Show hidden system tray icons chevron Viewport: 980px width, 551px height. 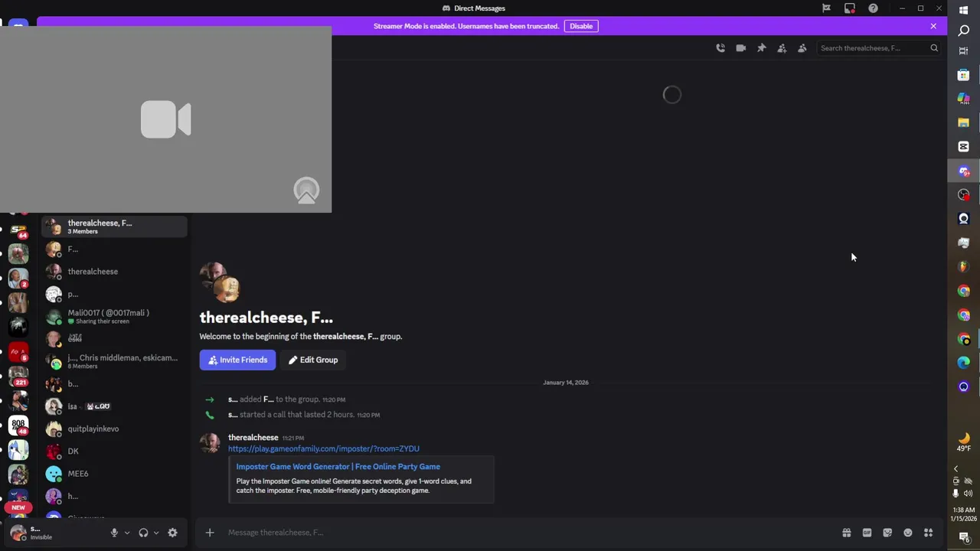pos(955,468)
